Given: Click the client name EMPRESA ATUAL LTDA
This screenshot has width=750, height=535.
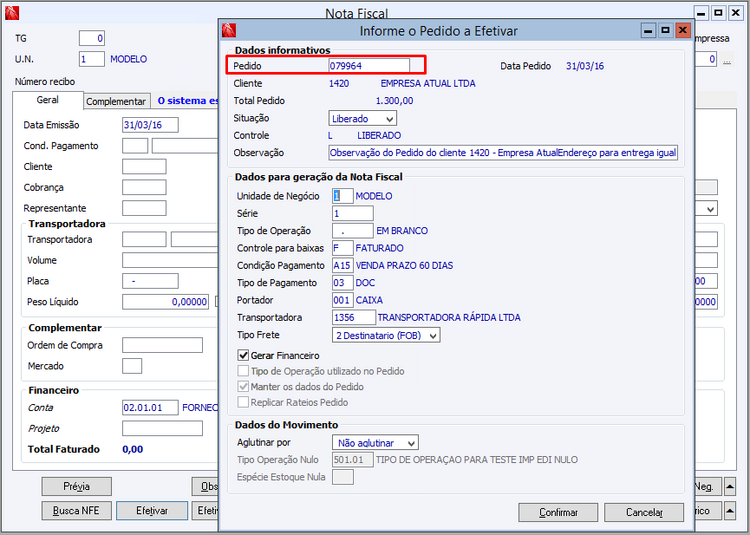Looking at the screenshot, I should tap(428, 84).
